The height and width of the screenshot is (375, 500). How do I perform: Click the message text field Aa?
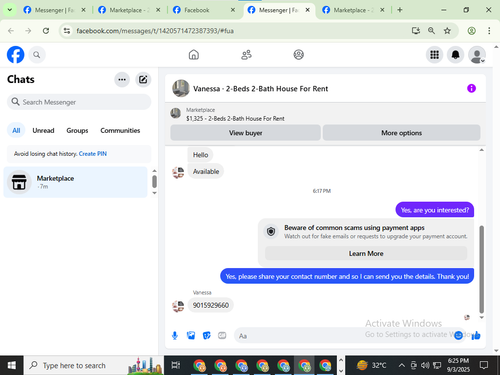pos(343,336)
